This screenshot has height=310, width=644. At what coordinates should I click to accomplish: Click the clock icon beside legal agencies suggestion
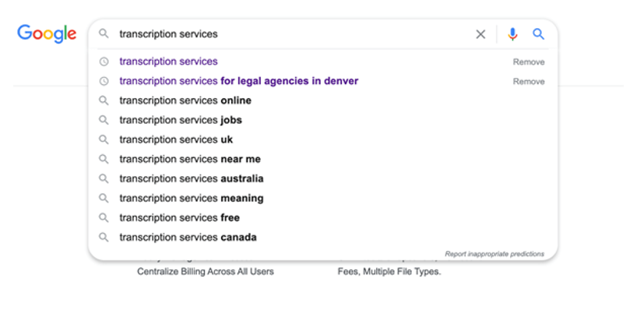[x=104, y=81]
